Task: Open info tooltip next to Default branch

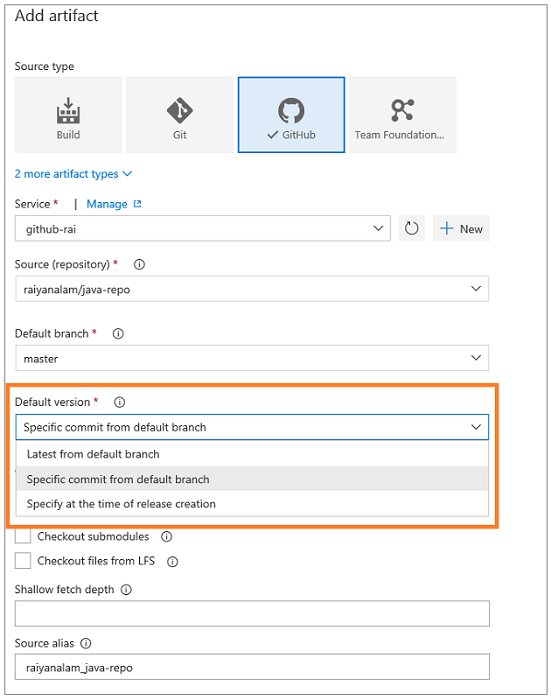Action: click(118, 334)
